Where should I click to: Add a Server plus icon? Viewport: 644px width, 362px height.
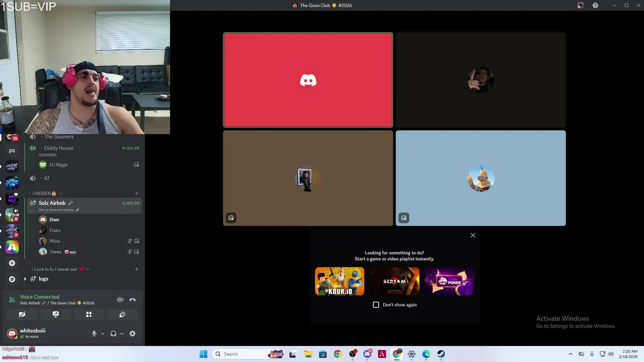(12, 263)
